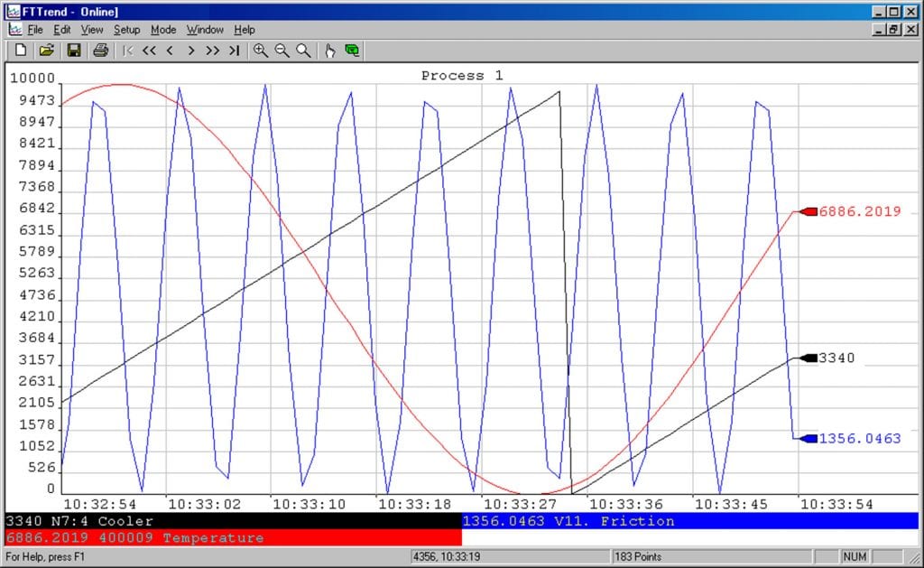Viewport: 924px width, 568px height.
Task: Click the green online monitor icon
Action: point(353,51)
